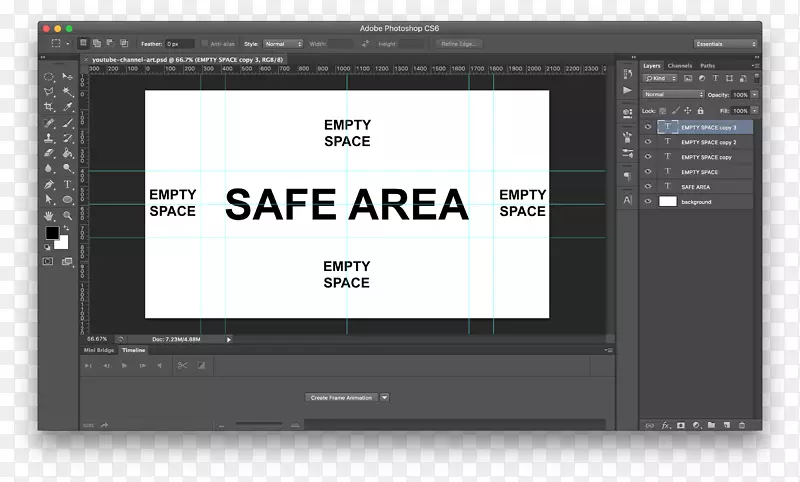Viewport: 800px width, 482px height.
Task: Select the Crop tool
Action: (49, 107)
